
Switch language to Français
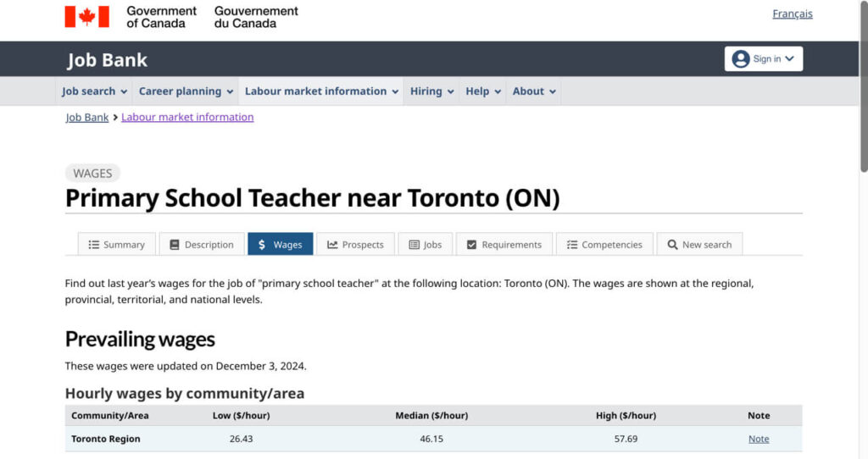coord(793,14)
